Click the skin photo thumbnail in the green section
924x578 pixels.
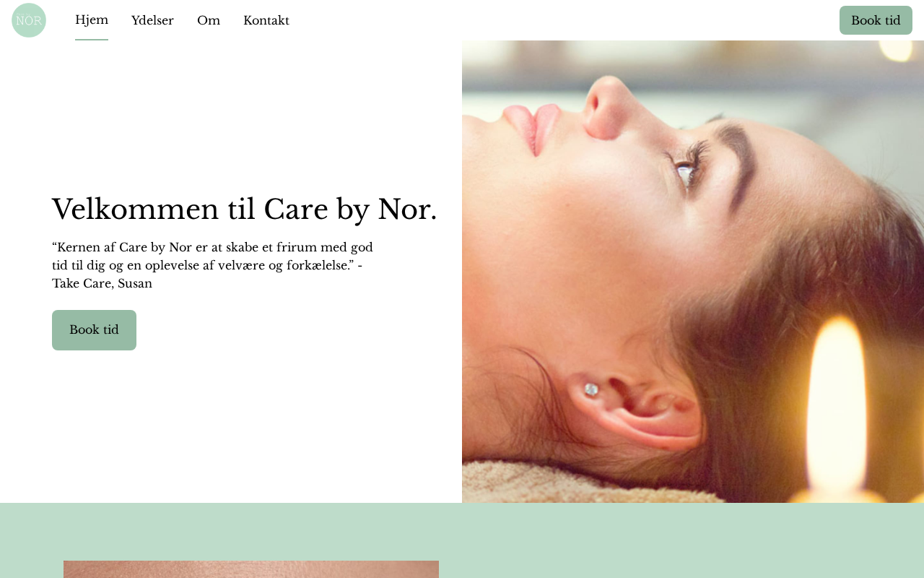pos(251,569)
